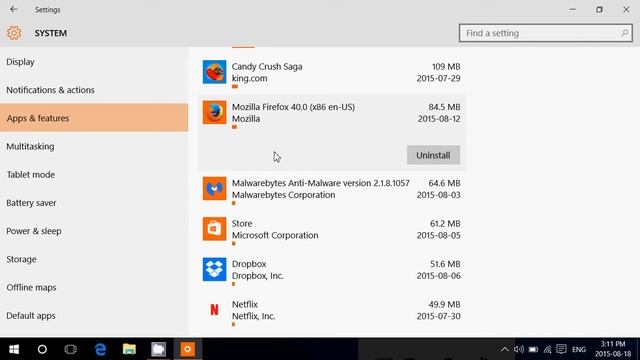Select the Candy Crush Saga entry name
The image size is (640, 360).
point(267,67)
